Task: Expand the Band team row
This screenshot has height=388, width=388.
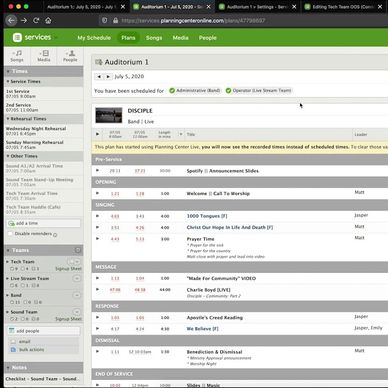Action: [x=7, y=295]
